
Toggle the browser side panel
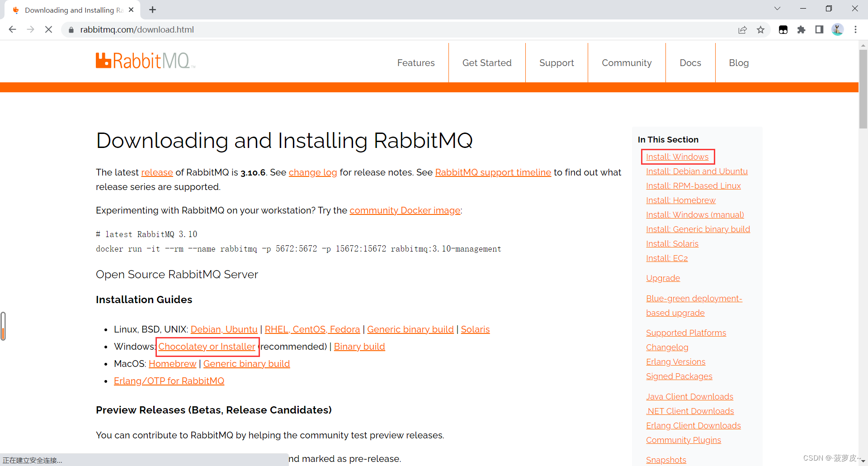(x=819, y=30)
